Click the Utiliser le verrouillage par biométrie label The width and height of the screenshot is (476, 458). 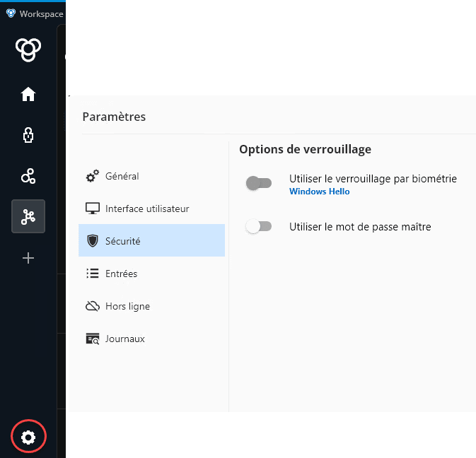[373, 179]
